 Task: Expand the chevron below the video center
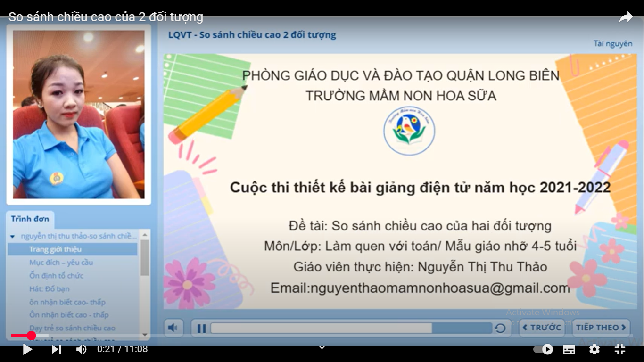322,347
